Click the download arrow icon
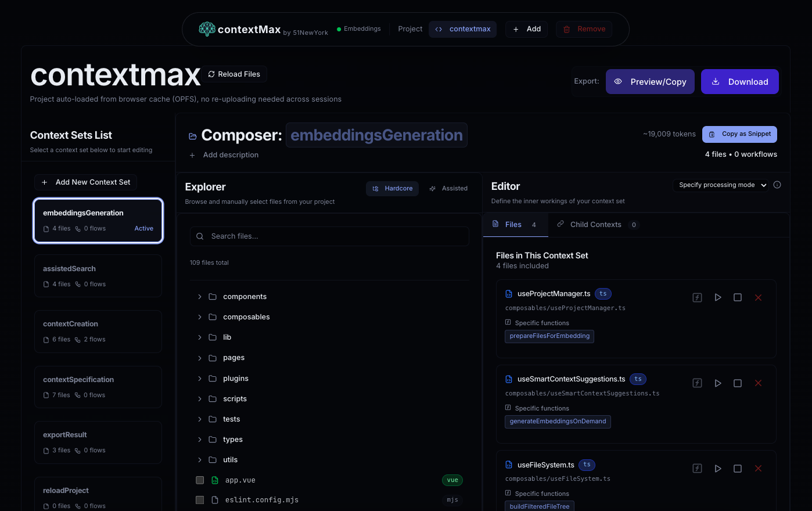Viewport: 812px width, 511px height. click(x=716, y=82)
